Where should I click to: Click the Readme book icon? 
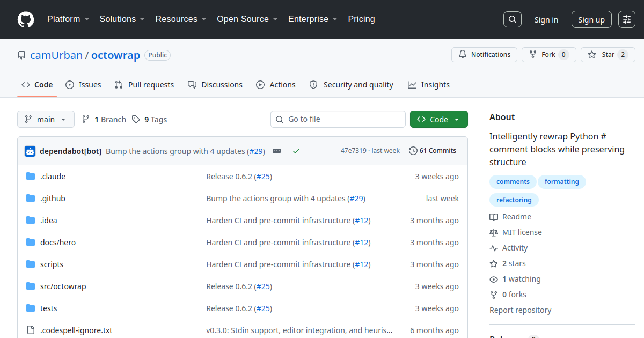(x=494, y=217)
